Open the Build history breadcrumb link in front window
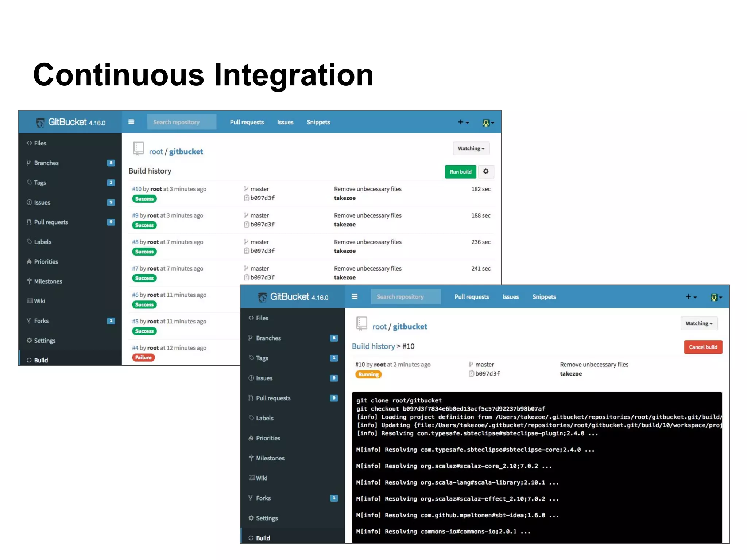Viewport: 747px width, 560px height. (x=373, y=346)
